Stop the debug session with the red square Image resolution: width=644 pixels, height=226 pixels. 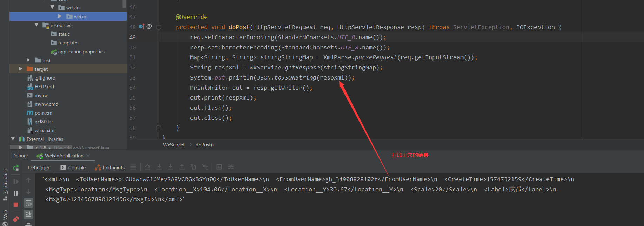pos(16,205)
